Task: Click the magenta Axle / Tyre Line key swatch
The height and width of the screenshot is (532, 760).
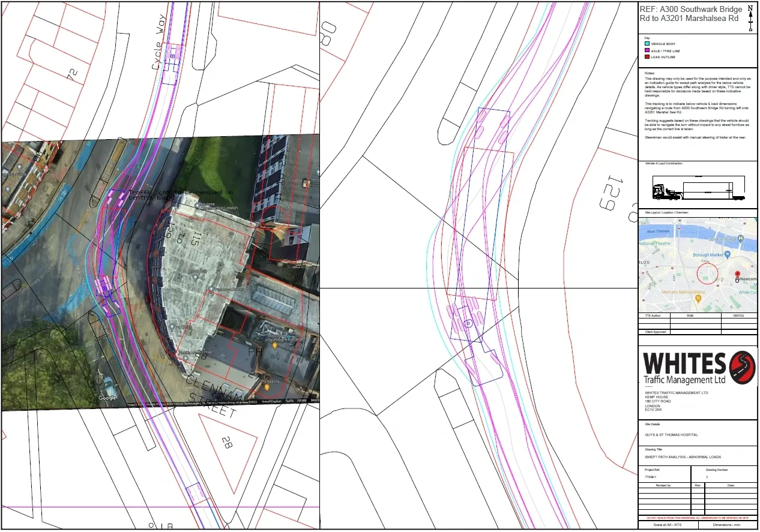Action: pyautogui.click(x=647, y=50)
